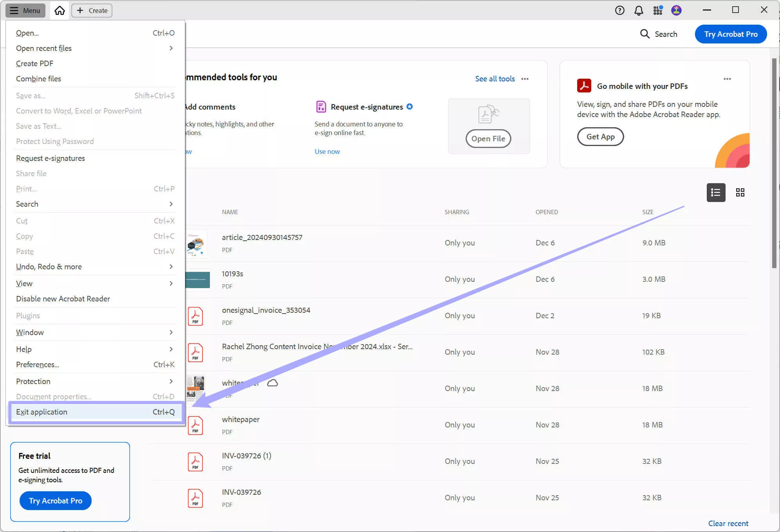Switch to grid thumbnail view

pyautogui.click(x=740, y=193)
